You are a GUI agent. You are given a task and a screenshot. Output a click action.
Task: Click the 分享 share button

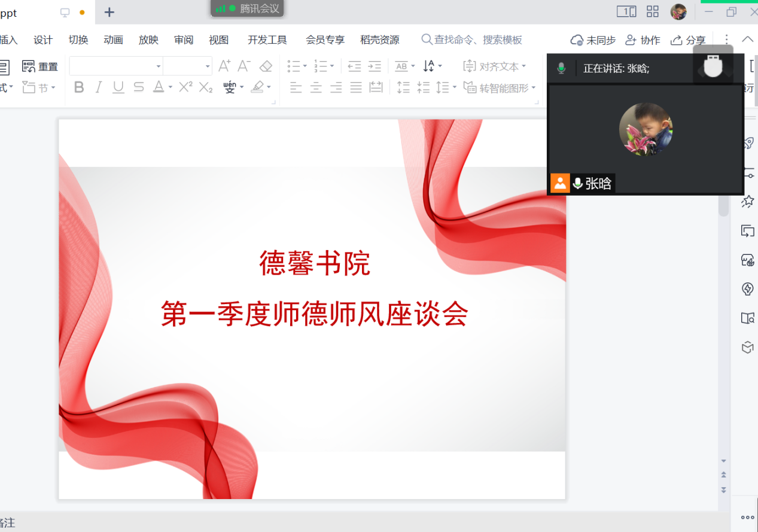pos(688,40)
